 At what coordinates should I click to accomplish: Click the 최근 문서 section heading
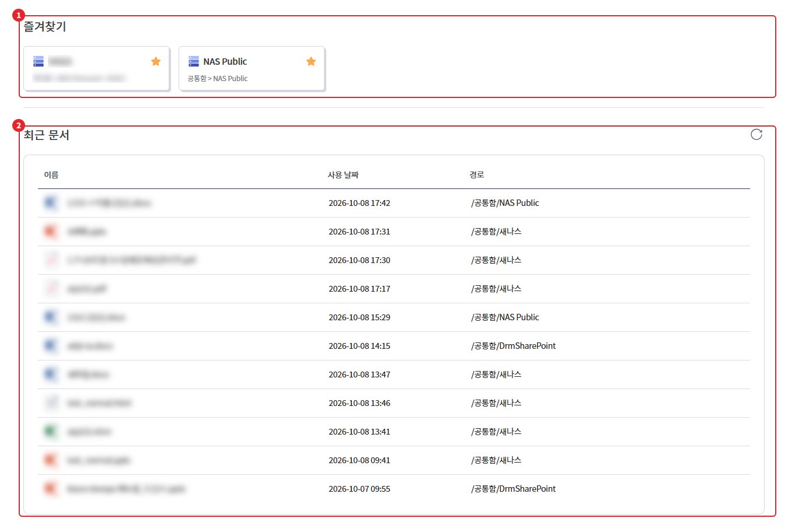point(47,135)
